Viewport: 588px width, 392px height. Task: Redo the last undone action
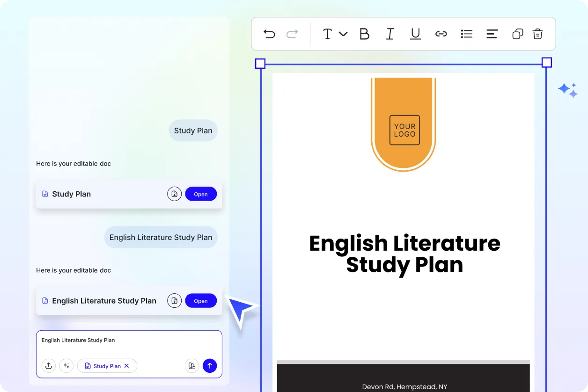292,34
